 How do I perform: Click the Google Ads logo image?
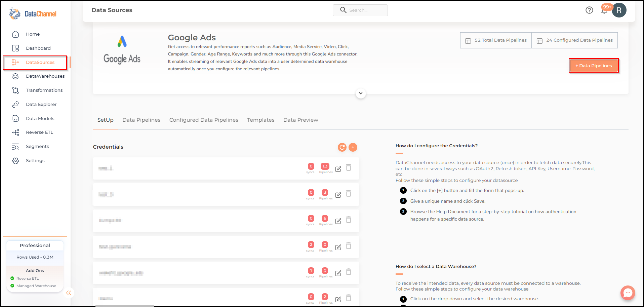coord(122,50)
